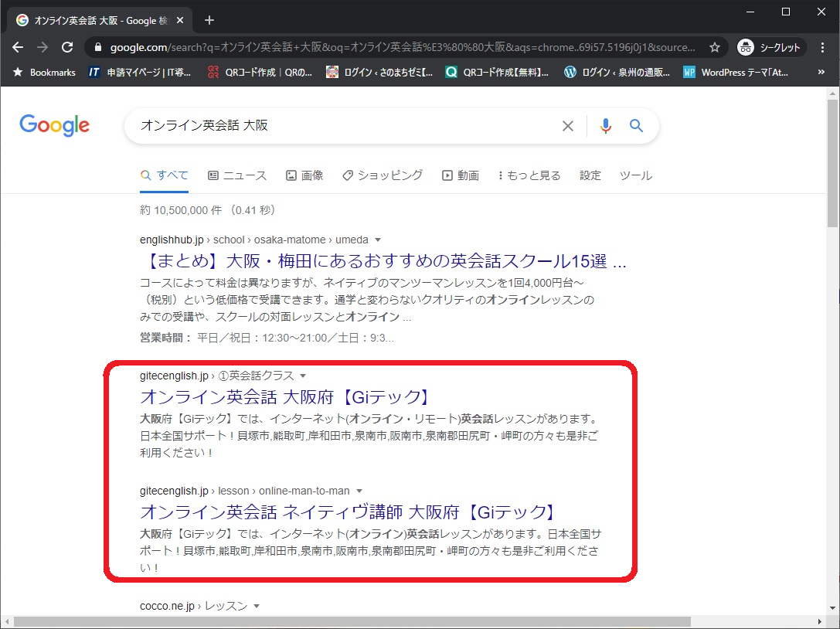Open ログイン 泉州の通販 WordPress bookmark
Screen dimensions: 840x629
pyautogui.click(x=617, y=73)
